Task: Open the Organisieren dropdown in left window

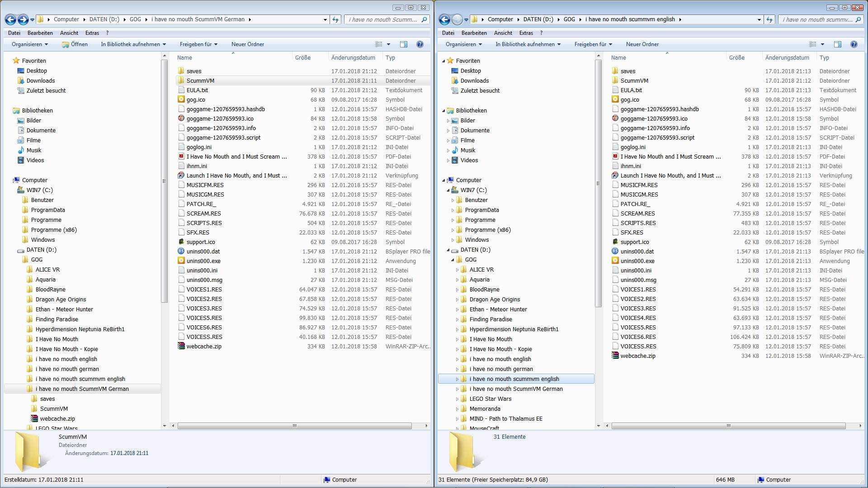Action: 30,44
